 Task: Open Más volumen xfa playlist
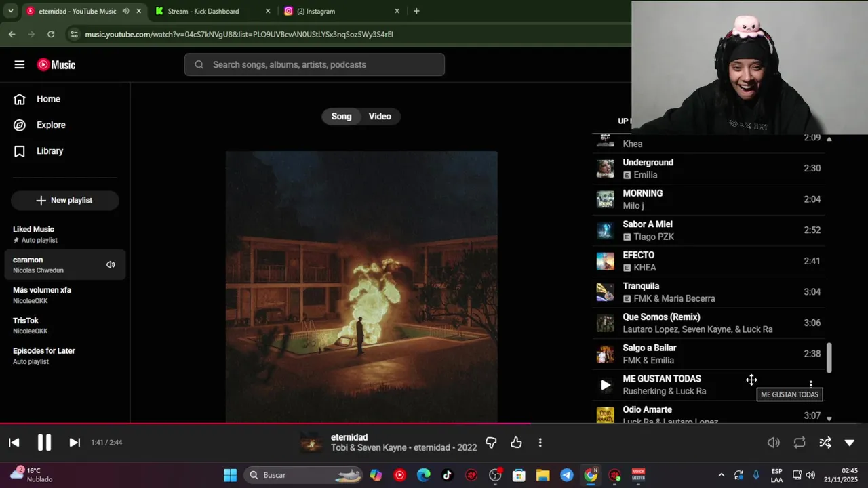[65, 295]
